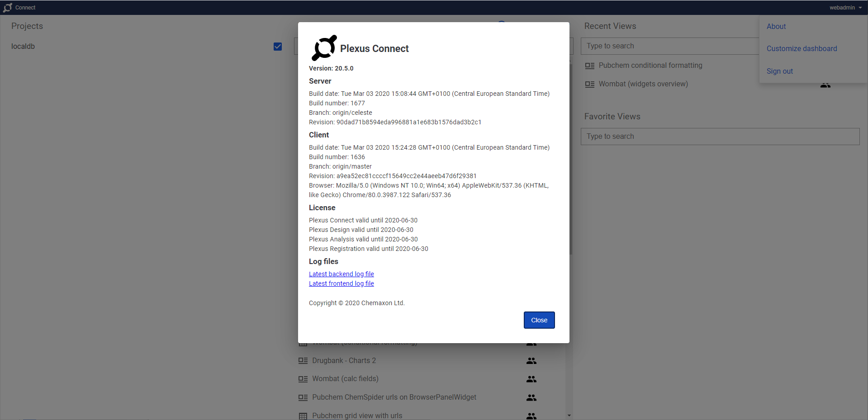868x420 pixels.
Task: Click the Connect logo in the top bar
Action: click(x=8, y=8)
